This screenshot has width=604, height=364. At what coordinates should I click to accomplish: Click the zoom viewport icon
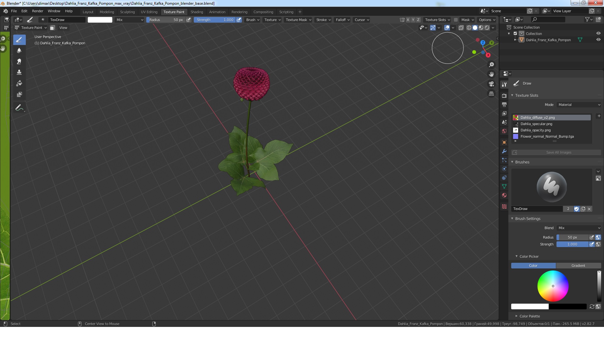[491, 65]
